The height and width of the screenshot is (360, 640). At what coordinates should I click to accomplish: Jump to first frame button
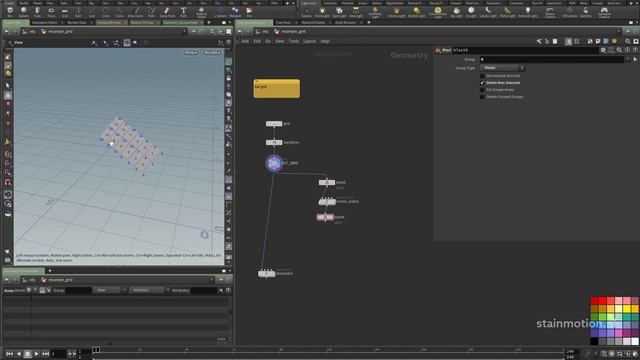pyautogui.click(x=9, y=353)
